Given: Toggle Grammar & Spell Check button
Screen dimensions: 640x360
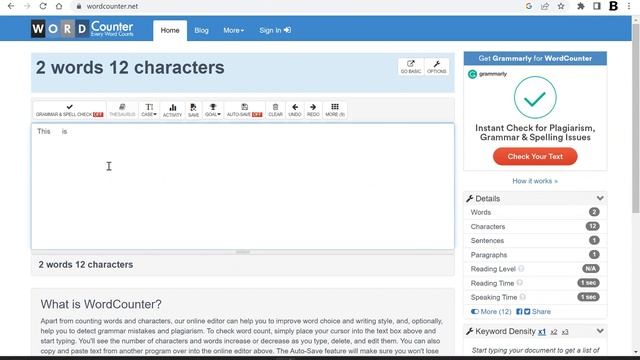Looking at the screenshot, I should point(69,110).
